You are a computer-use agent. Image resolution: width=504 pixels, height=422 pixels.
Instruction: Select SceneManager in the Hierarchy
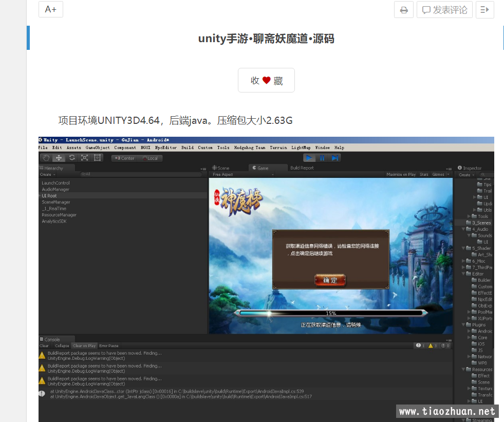55,203
